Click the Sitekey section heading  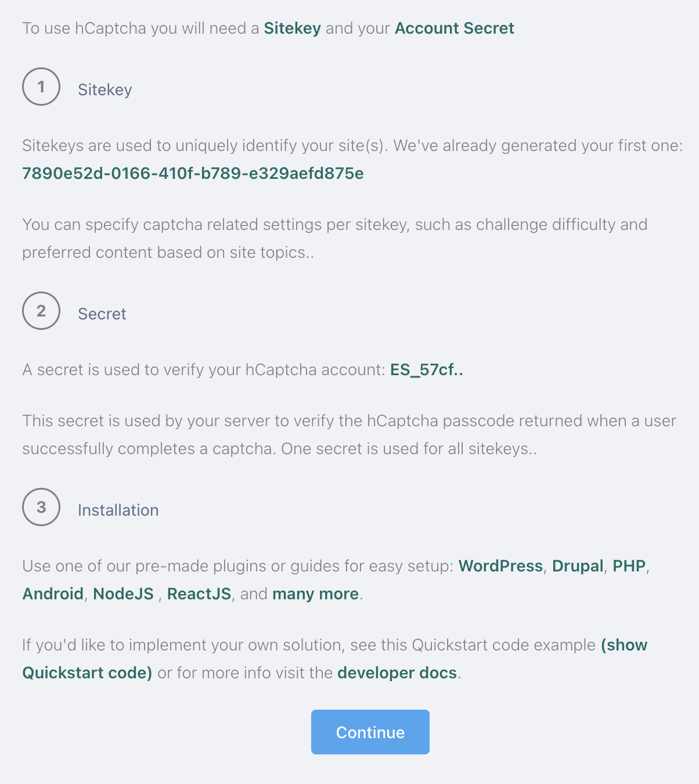tap(105, 89)
